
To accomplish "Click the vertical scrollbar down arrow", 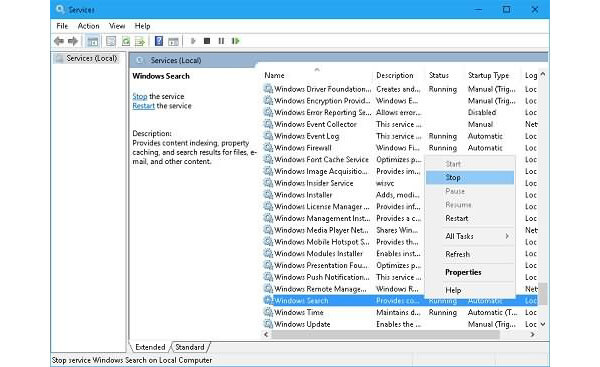I will [543, 324].
